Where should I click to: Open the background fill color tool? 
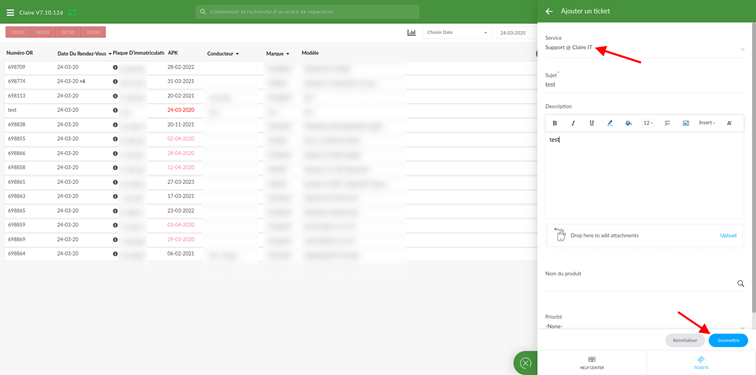point(628,123)
